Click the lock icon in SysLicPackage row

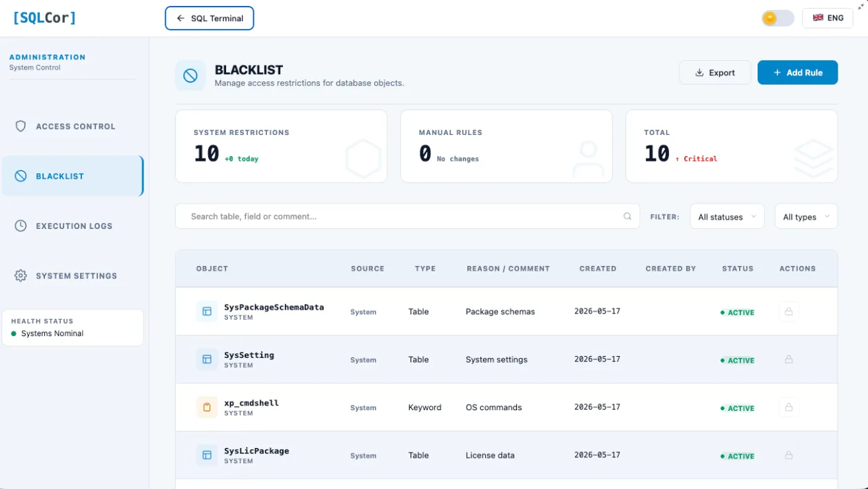coord(789,455)
